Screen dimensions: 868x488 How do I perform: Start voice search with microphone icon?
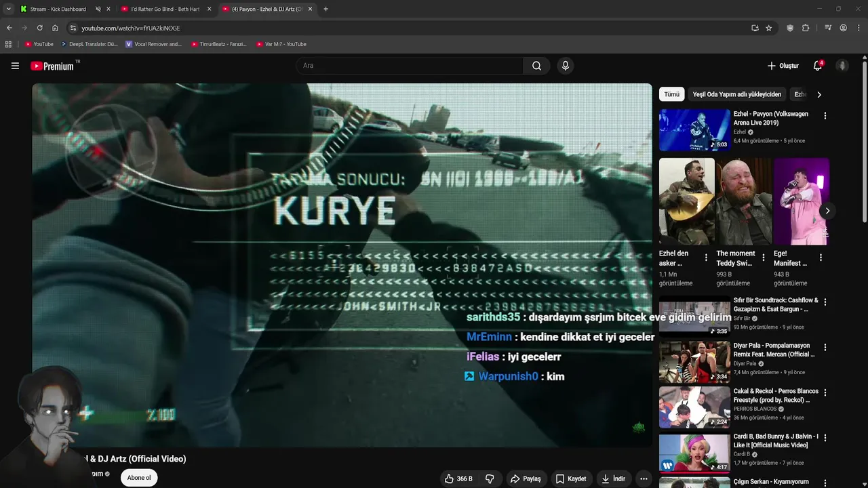[x=566, y=66]
